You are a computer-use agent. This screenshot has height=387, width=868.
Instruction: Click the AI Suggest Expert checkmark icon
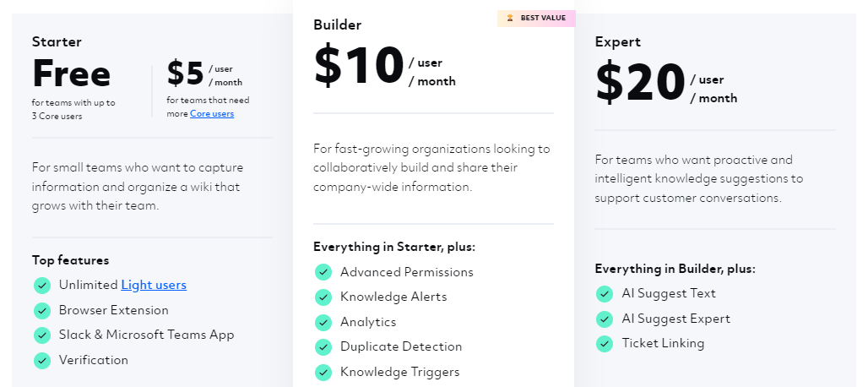(x=605, y=319)
